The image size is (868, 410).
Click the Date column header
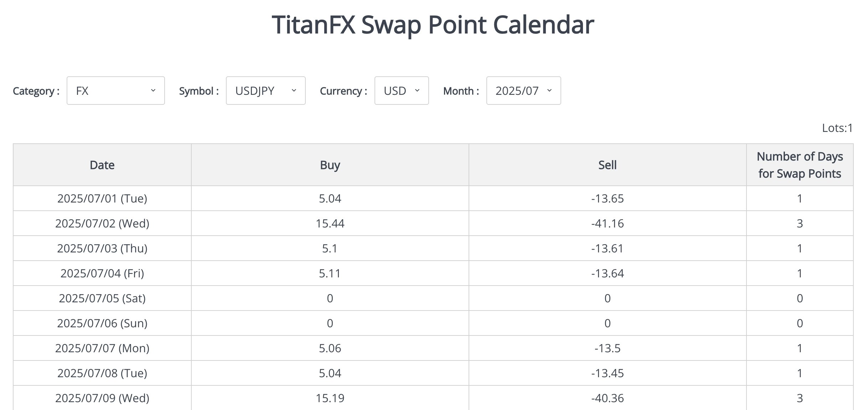point(102,164)
